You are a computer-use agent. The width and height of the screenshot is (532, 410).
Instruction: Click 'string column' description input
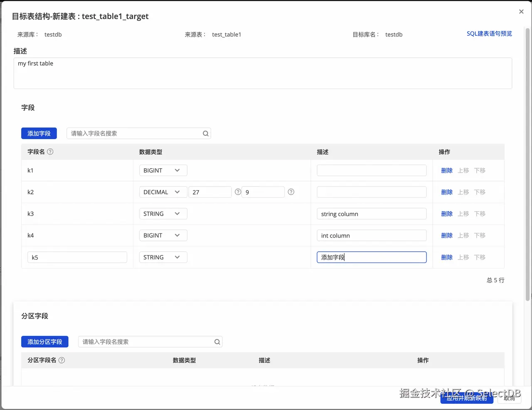[372, 214]
